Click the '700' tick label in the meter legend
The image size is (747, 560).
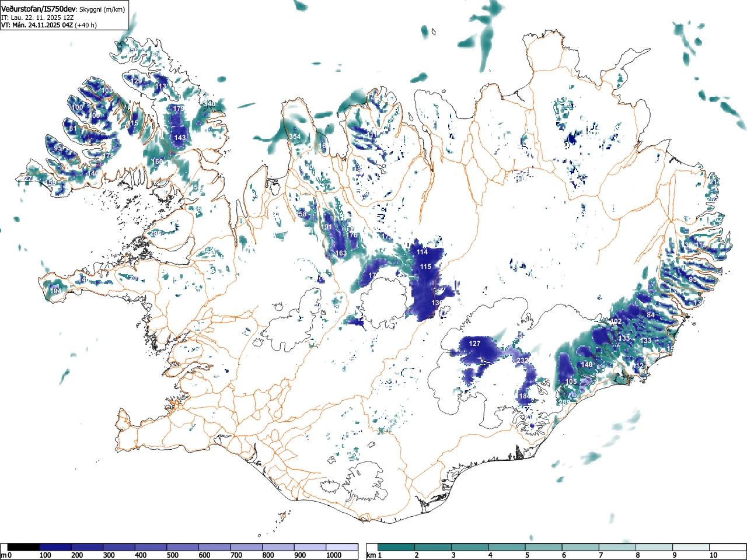tap(236, 555)
